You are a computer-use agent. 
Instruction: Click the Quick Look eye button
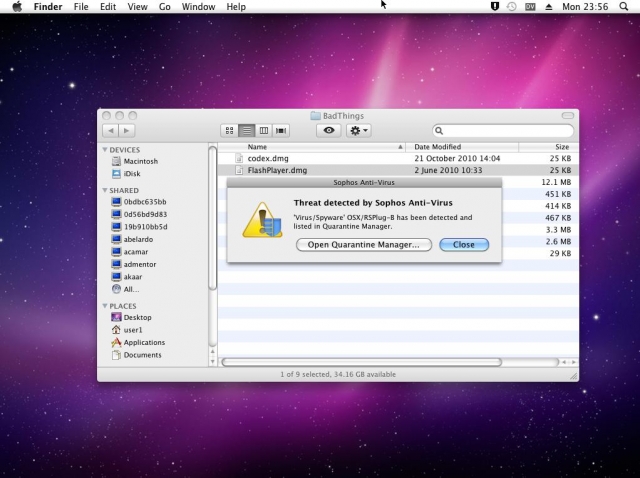click(329, 131)
